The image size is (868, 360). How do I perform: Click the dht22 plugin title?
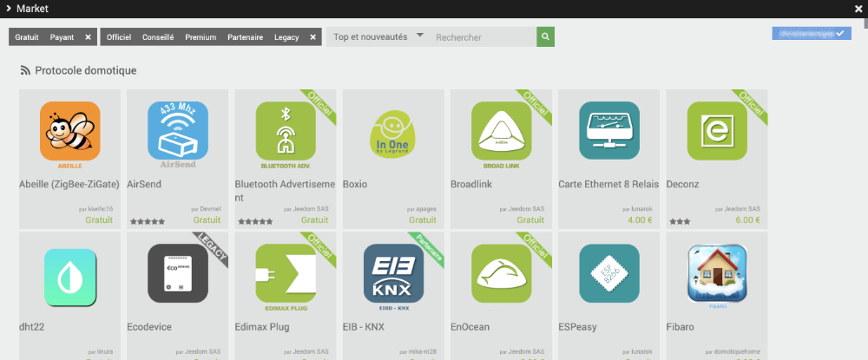pyautogui.click(x=31, y=327)
